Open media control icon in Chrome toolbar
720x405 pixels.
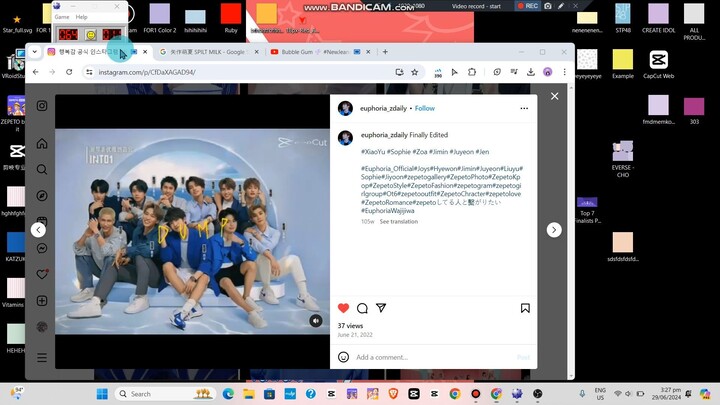pos(514,72)
